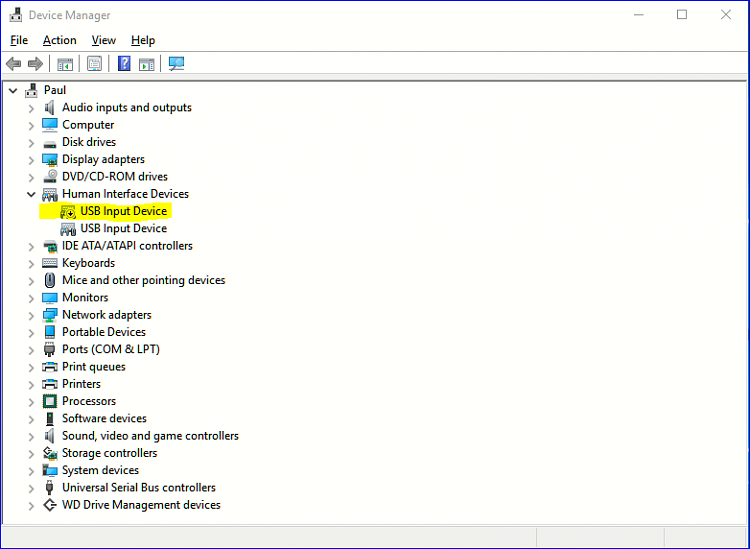Select the Paul computer node label
Viewport: 750px width, 549px height.
[55, 90]
